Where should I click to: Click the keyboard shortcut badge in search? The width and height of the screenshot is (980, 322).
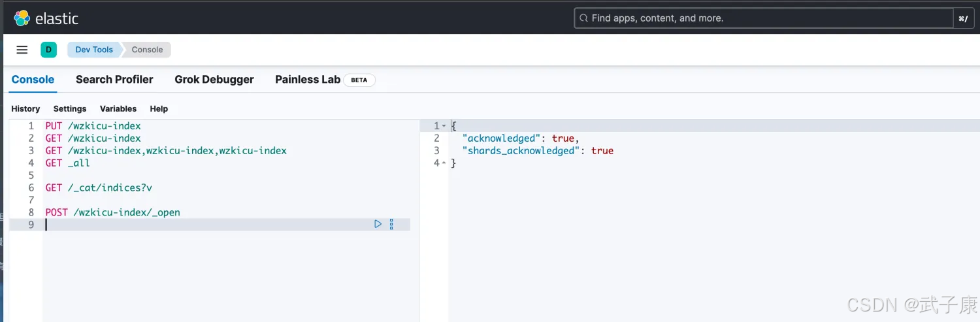963,18
